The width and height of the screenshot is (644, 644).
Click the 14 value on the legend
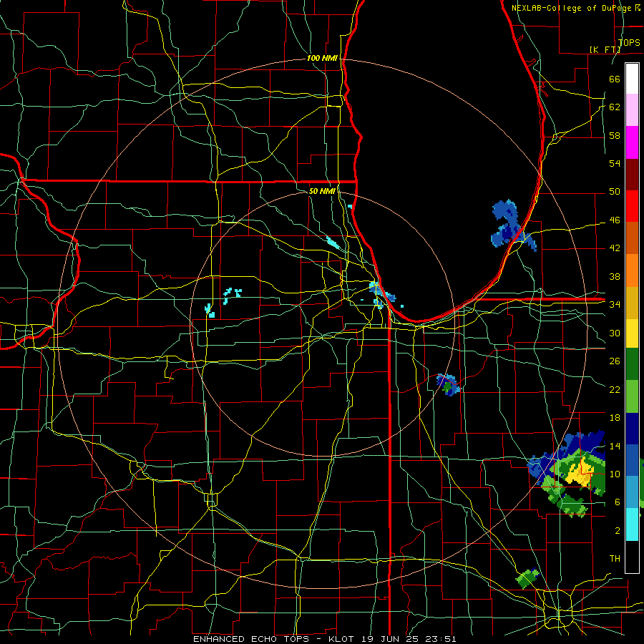pos(615,447)
